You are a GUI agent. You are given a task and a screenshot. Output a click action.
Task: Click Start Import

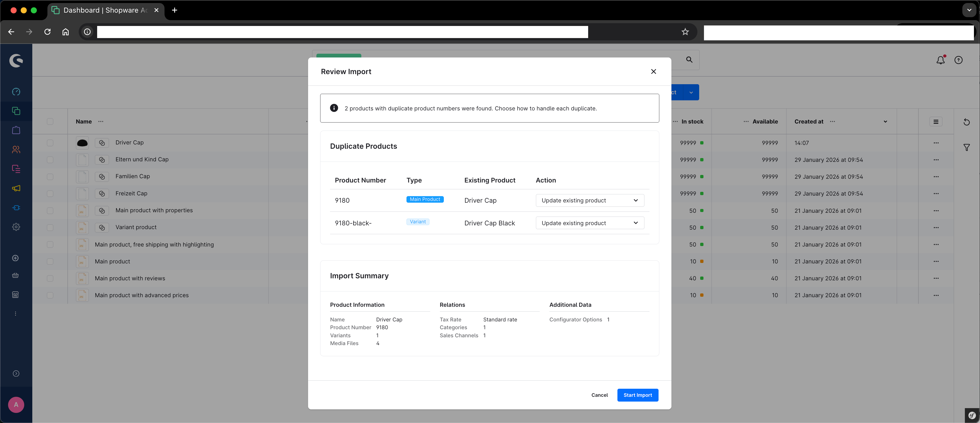(x=638, y=395)
